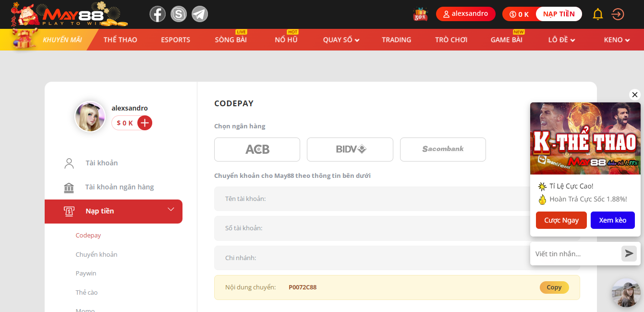Click the May88 logo
The height and width of the screenshot is (312, 644).
70,15
